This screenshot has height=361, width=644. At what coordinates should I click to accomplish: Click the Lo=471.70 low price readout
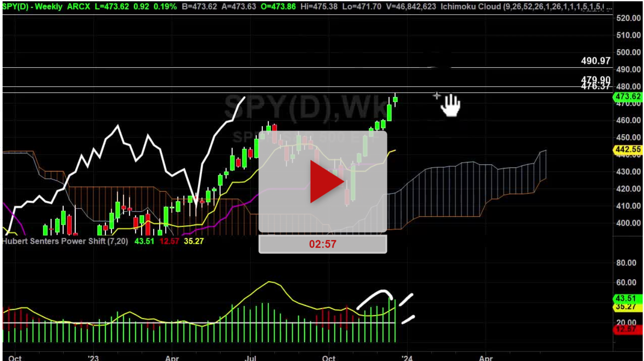[x=362, y=6]
